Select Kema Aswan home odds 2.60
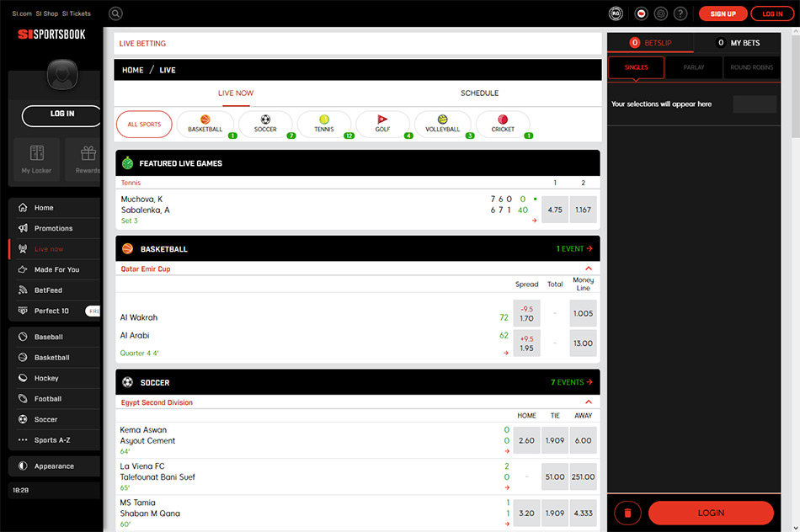800x532 pixels. [x=526, y=441]
